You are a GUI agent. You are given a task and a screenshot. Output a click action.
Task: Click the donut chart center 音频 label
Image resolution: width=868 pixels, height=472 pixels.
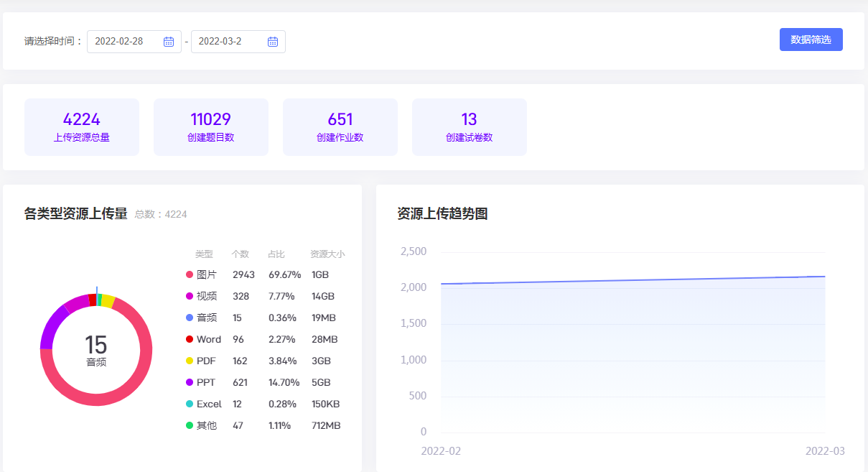[x=96, y=362]
